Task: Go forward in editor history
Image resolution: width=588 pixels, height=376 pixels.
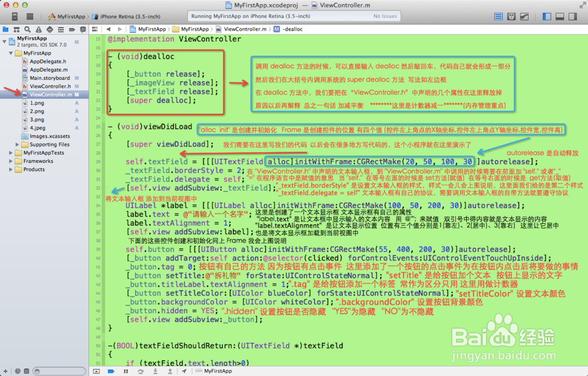Action: coord(119,29)
